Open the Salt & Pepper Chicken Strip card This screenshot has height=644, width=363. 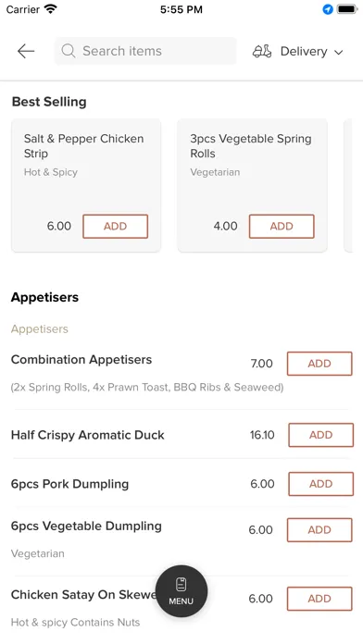coord(86,185)
